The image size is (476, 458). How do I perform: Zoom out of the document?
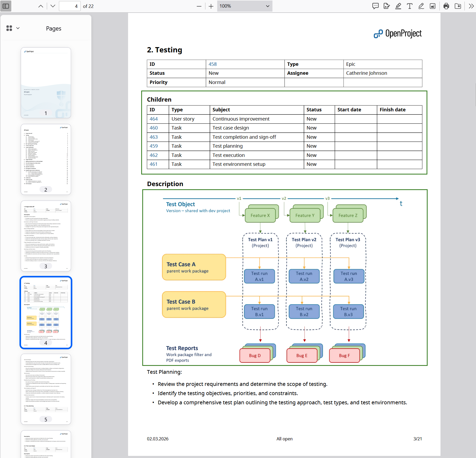[x=199, y=6]
